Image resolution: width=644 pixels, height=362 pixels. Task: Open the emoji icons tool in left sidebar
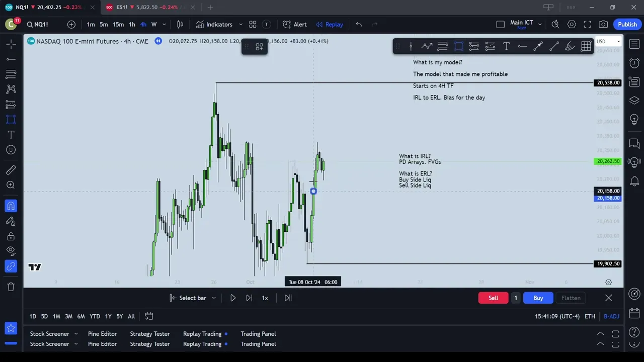click(x=11, y=150)
